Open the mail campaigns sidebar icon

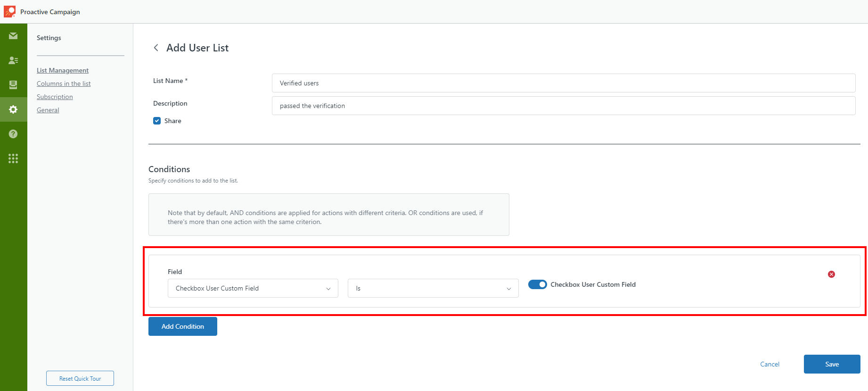13,36
